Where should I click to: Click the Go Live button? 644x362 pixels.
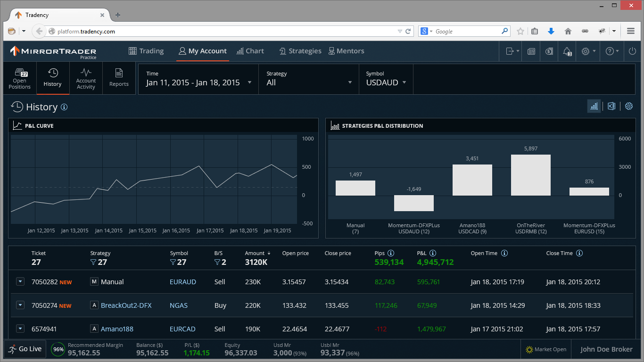click(x=25, y=349)
